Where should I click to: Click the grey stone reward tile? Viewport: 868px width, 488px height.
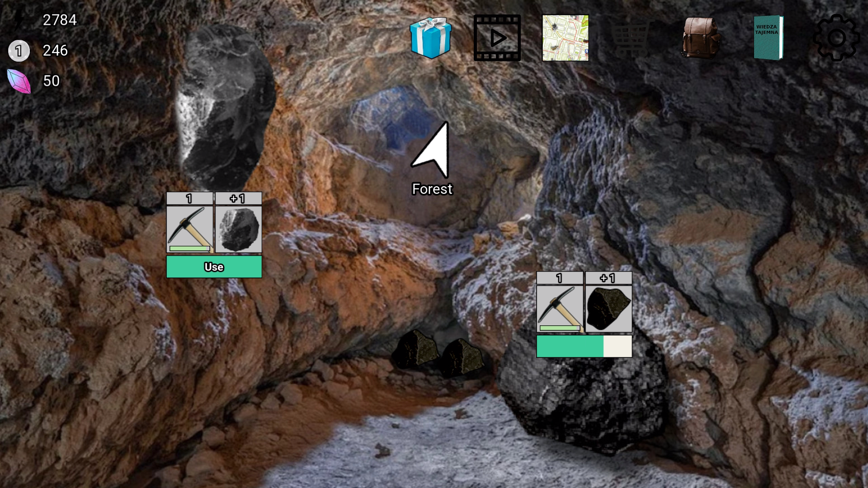[x=238, y=229]
